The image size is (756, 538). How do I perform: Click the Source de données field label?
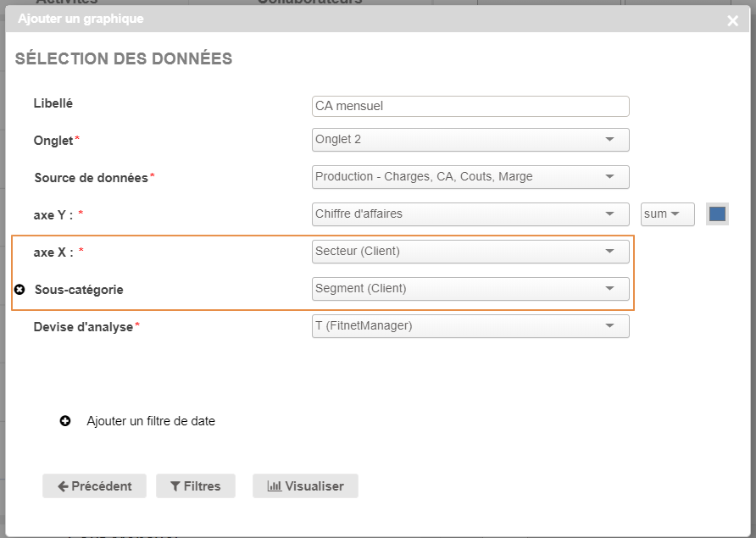[x=92, y=178]
